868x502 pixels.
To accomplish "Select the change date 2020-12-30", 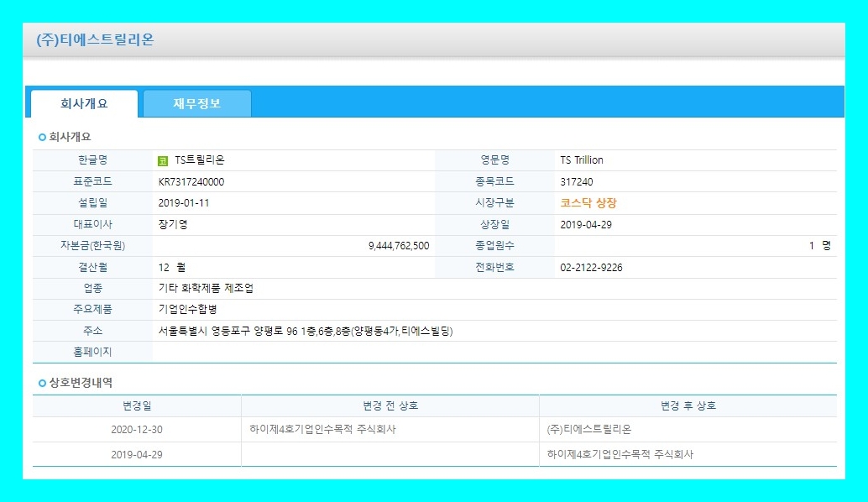I will pos(137,430).
